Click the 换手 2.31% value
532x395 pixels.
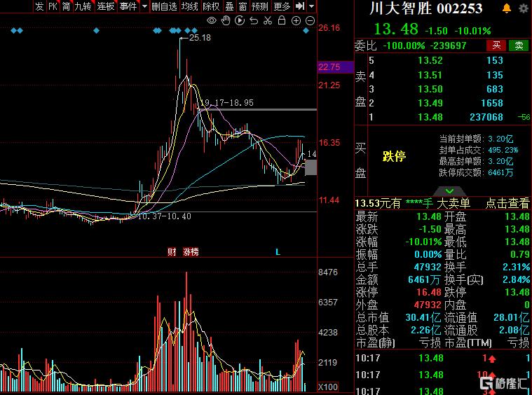tap(516, 267)
